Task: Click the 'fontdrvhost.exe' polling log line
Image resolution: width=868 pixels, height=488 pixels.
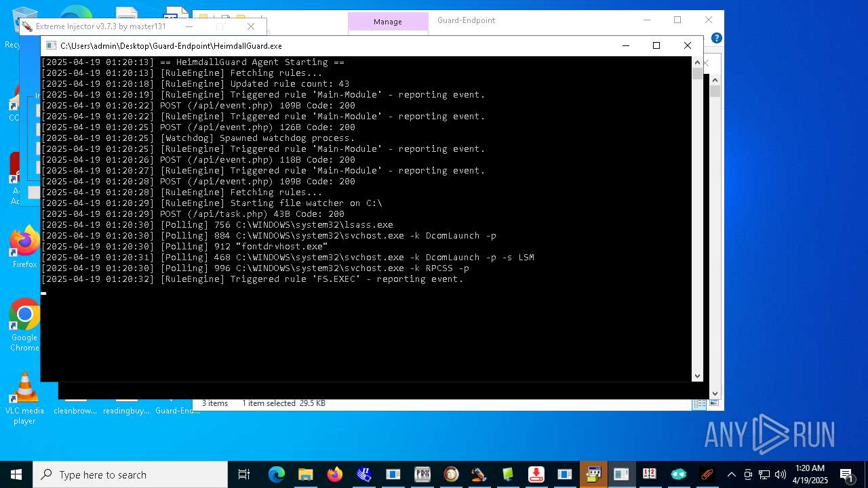Action: coord(184,247)
